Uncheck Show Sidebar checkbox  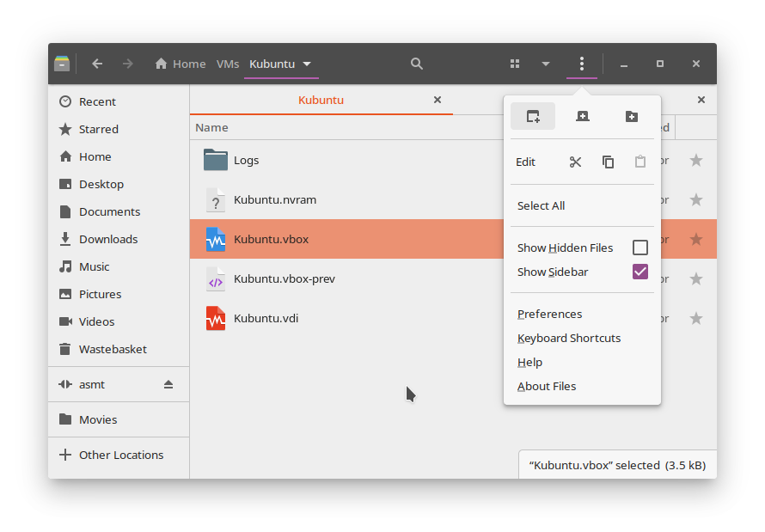(640, 272)
